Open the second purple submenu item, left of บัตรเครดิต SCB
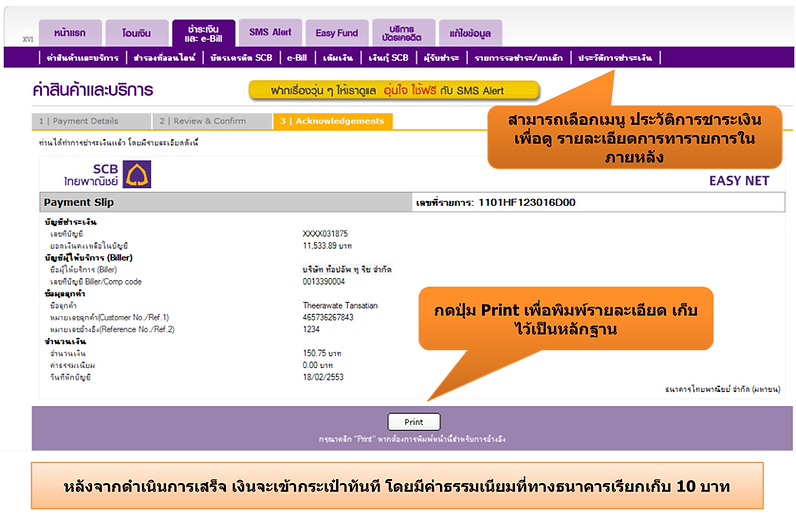Screen dimensions: 796x520 164,58
